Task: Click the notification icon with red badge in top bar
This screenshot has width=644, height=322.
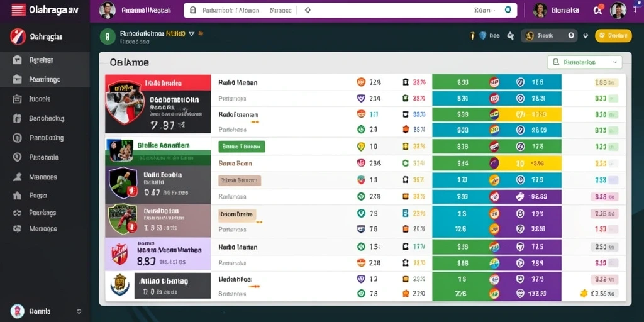Action: (598, 9)
